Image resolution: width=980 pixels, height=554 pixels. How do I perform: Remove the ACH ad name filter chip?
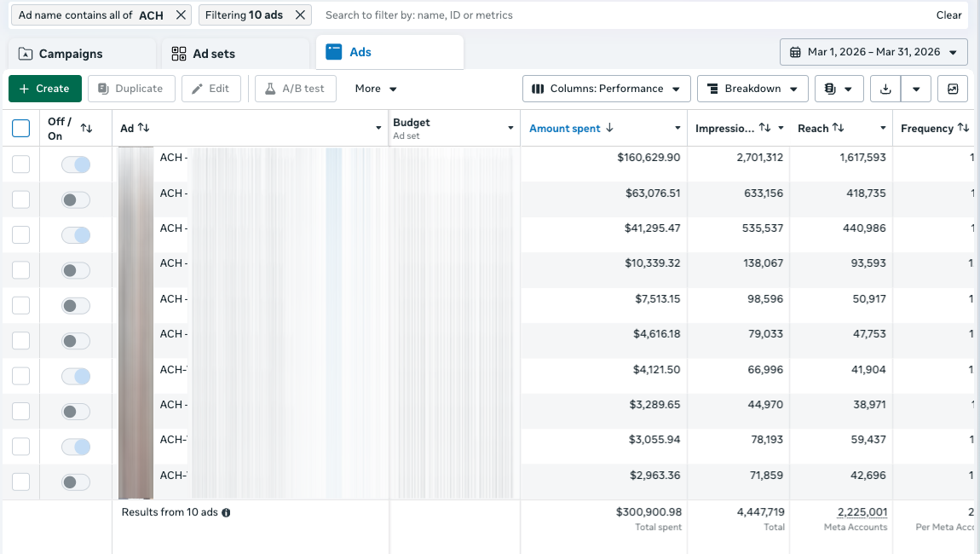pos(181,15)
